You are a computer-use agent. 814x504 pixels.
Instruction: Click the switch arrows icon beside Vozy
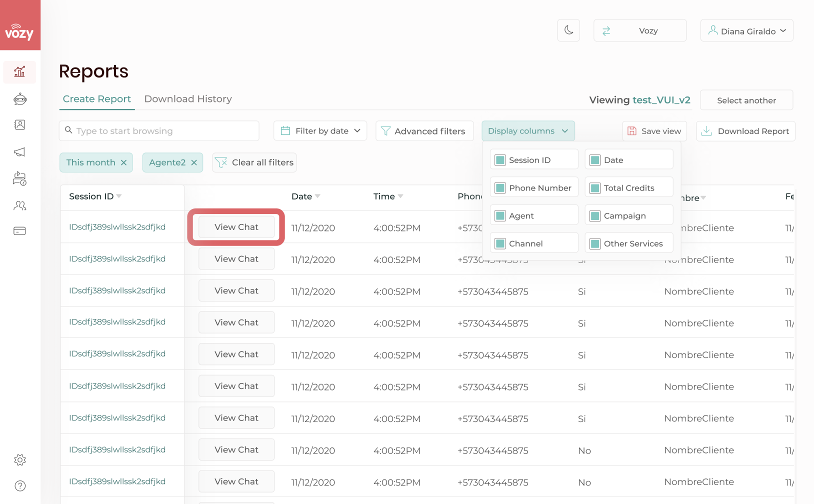(x=606, y=31)
